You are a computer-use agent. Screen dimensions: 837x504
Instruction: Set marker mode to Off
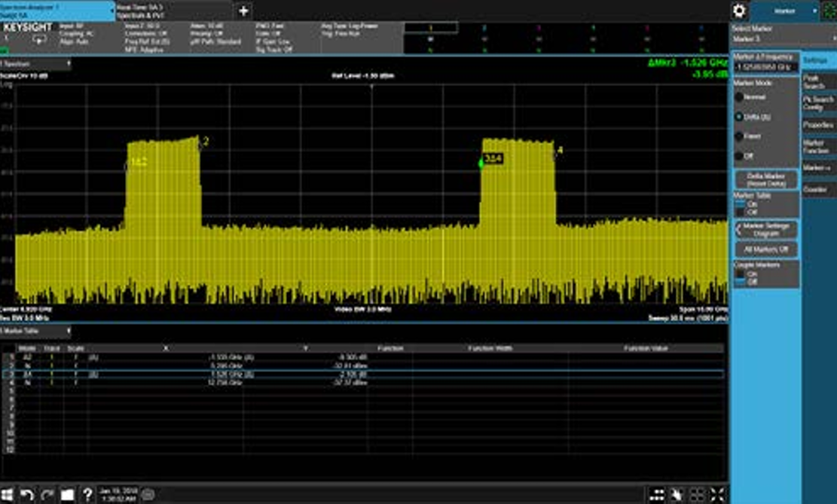739,156
